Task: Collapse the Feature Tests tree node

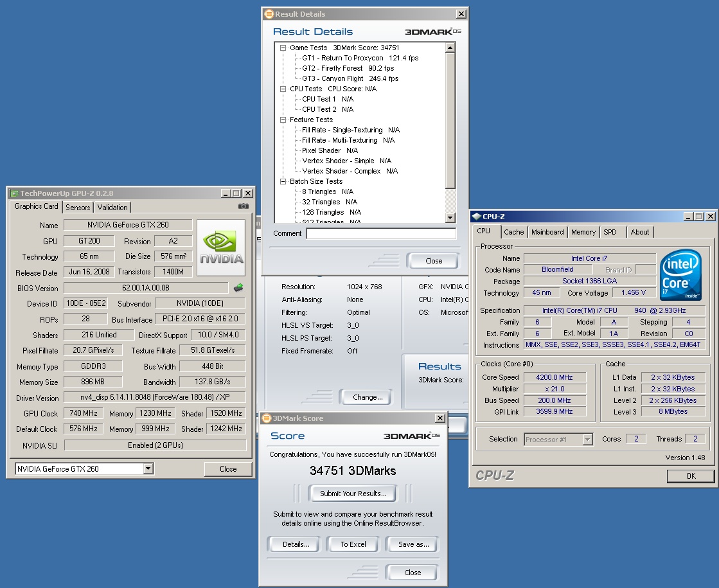Action: coord(283,120)
